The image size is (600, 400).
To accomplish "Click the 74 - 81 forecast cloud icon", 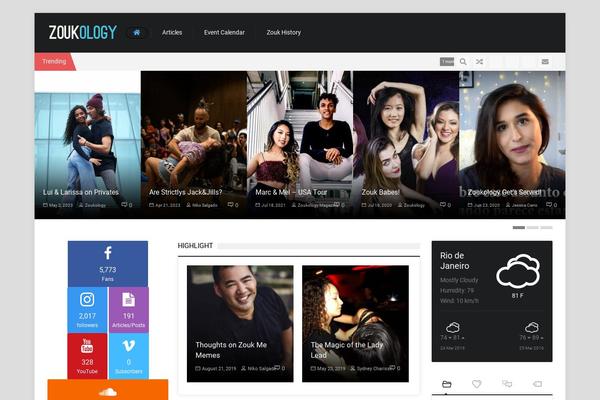I will 453,327.
